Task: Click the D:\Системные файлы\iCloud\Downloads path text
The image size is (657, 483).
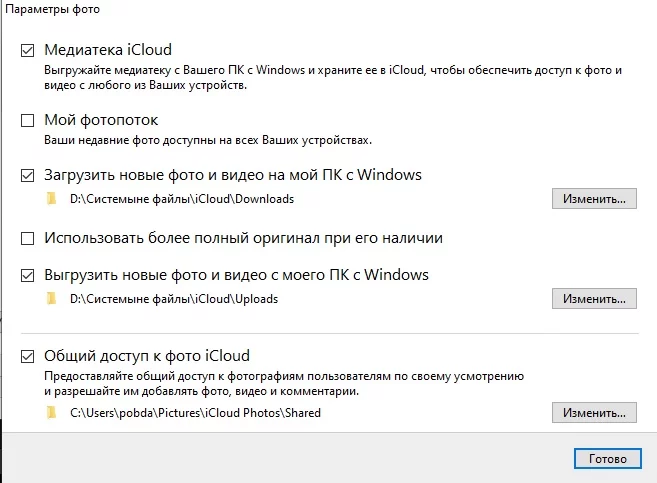Action: [x=182, y=199]
